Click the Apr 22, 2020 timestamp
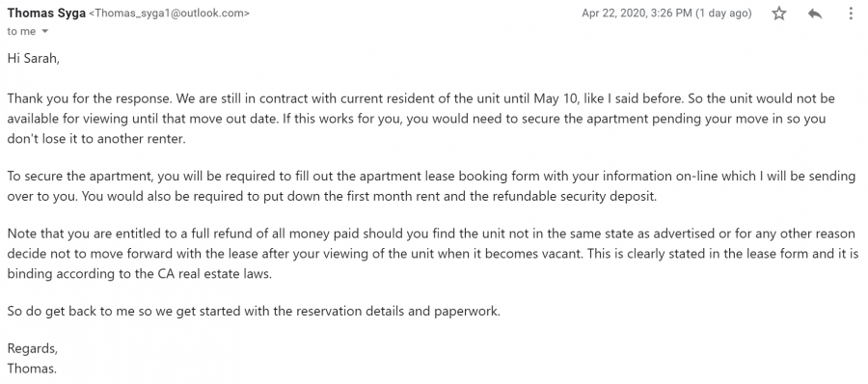The width and height of the screenshot is (868, 384). pyautogui.click(x=637, y=14)
